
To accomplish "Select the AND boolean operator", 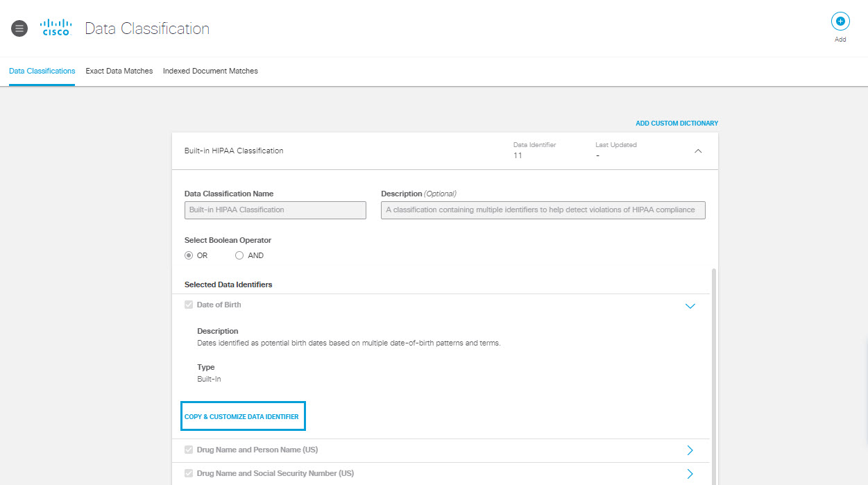I will [x=238, y=255].
